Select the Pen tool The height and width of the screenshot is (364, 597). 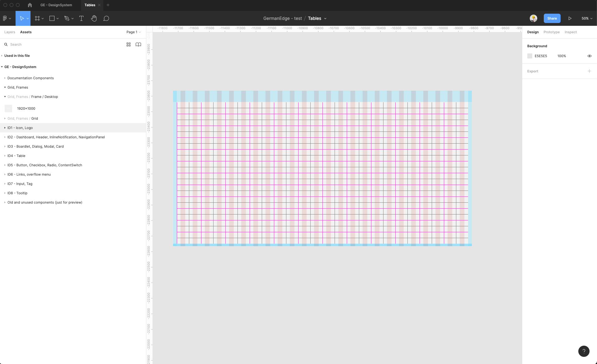tap(67, 18)
